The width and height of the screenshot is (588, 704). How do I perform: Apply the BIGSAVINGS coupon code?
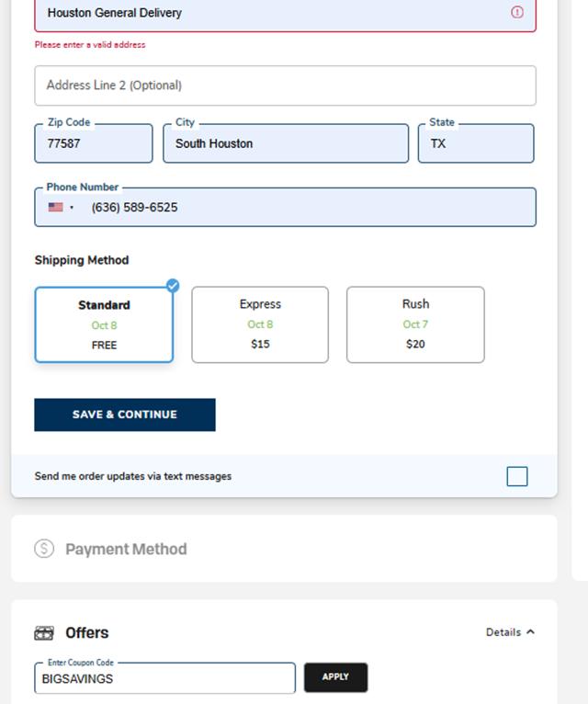click(x=335, y=677)
